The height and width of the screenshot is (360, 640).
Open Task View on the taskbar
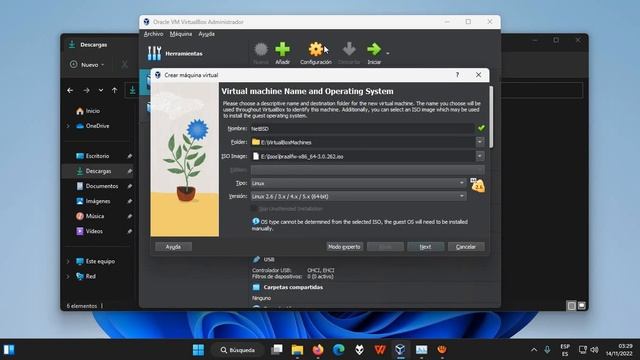(277, 350)
